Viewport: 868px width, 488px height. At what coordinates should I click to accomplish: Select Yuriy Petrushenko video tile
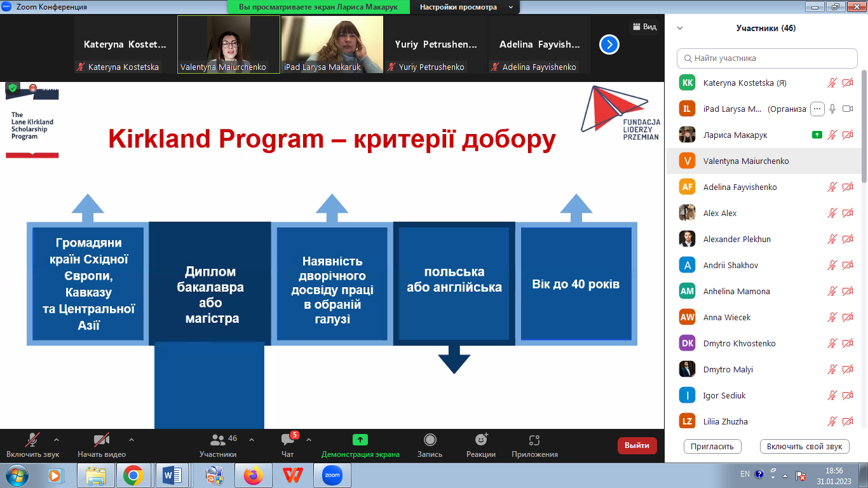click(436, 44)
